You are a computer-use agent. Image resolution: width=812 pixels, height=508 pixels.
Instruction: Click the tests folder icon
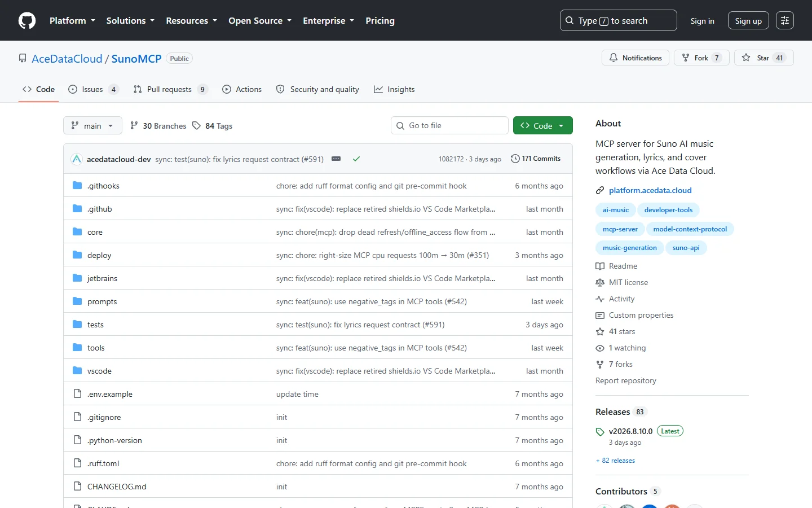coord(77,325)
